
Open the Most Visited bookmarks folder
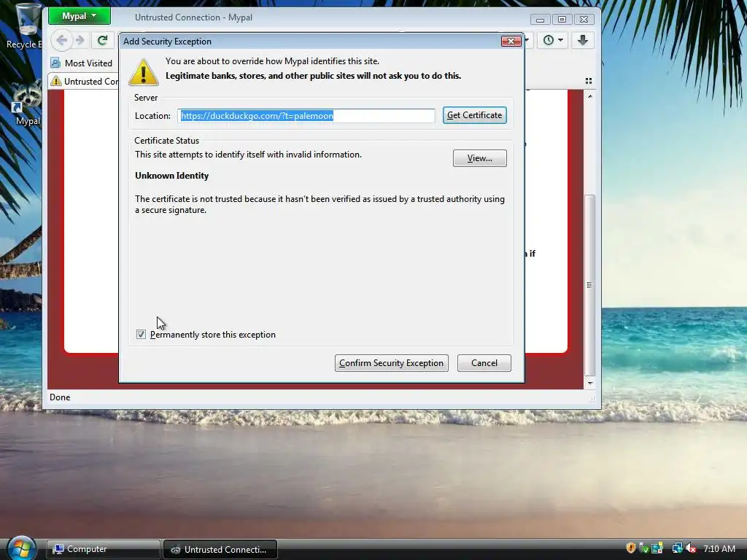(82, 63)
